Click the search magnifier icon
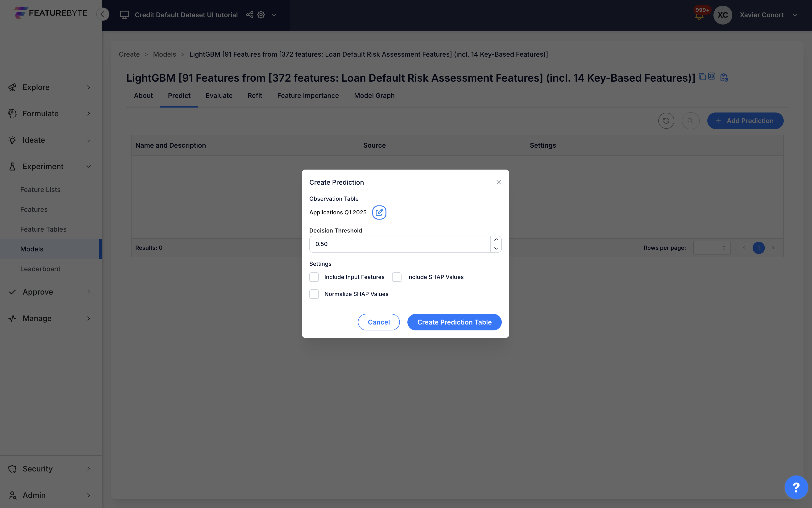Image resolution: width=812 pixels, height=508 pixels. tap(690, 121)
